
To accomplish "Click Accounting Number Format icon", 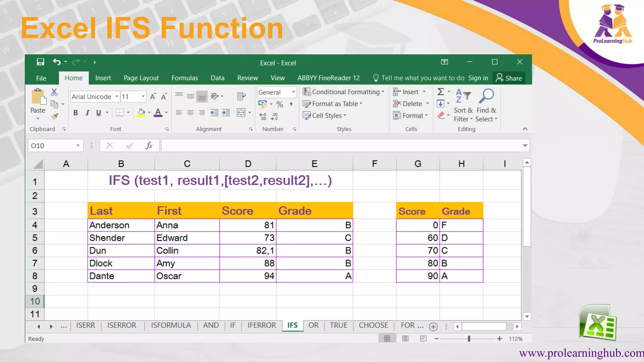I will [x=262, y=104].
